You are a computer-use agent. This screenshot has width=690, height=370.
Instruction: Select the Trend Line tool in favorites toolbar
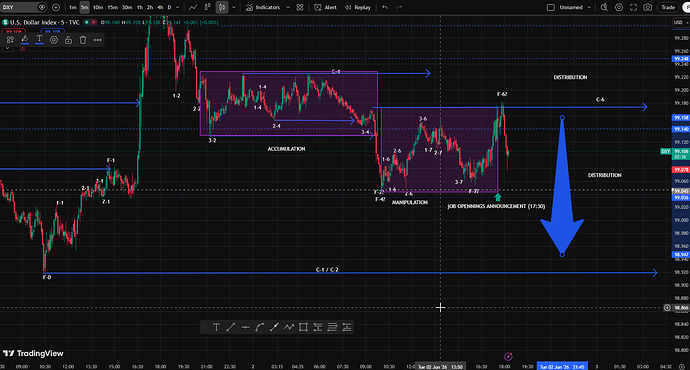tap(231, 327)
